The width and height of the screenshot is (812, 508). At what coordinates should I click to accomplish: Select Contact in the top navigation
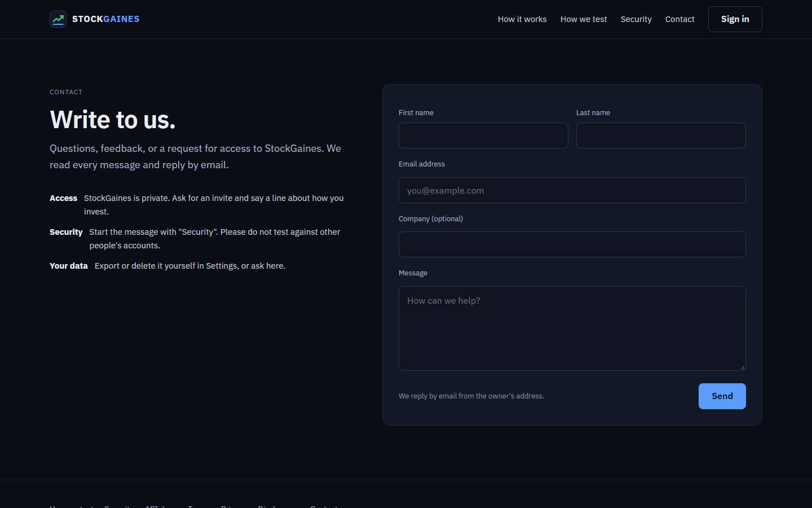[x=680, y=19]
